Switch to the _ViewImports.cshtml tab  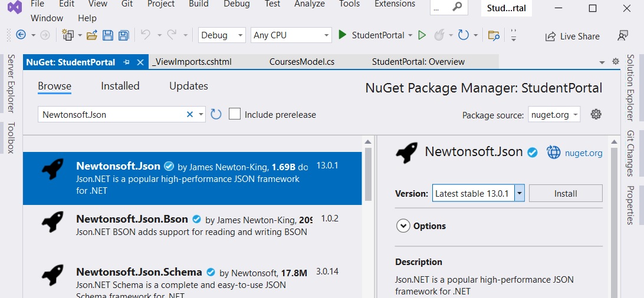[192, 62]
